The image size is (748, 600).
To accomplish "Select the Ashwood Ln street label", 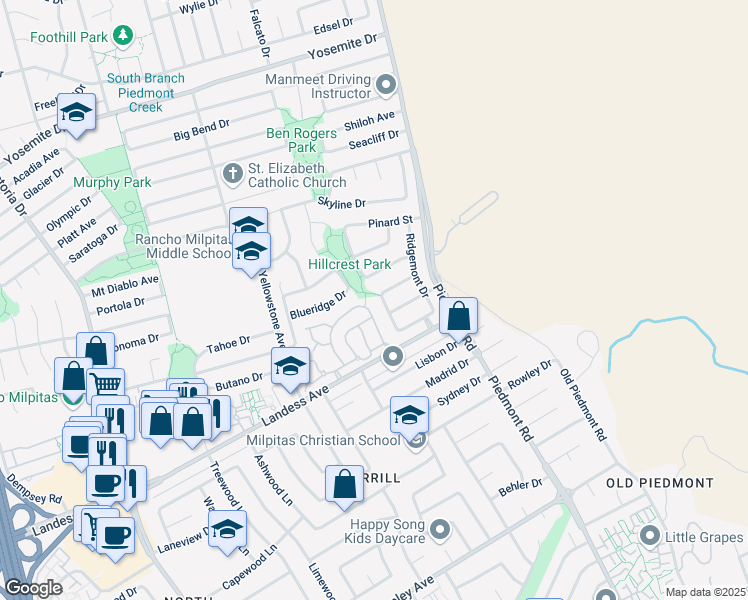I will (x=273, y=480).
